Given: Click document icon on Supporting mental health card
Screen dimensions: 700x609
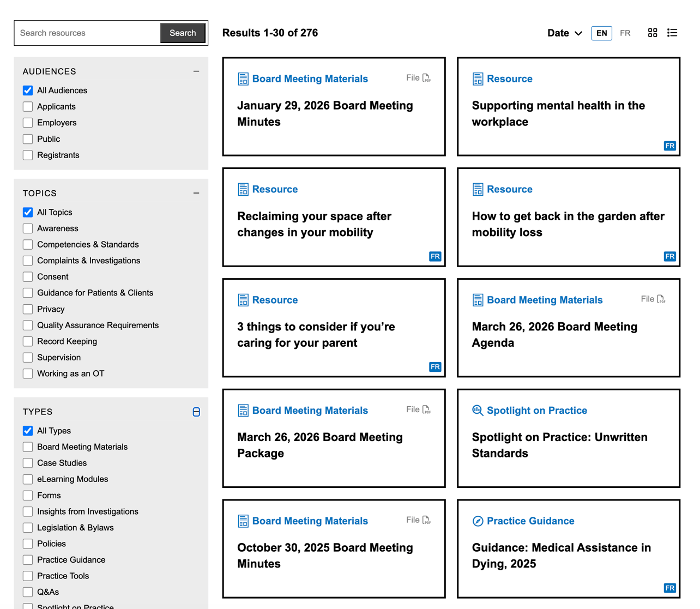Looking at the screenshot, I should (x=478, y=79).
